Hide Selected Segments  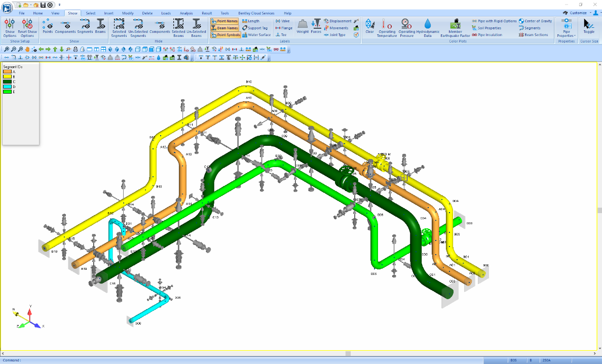tap(119, 28)
